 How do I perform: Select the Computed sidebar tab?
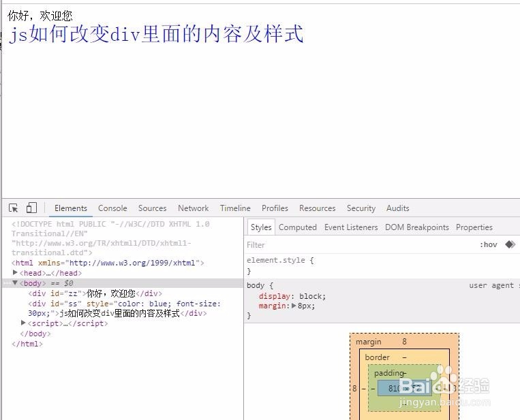pos(297,227)
